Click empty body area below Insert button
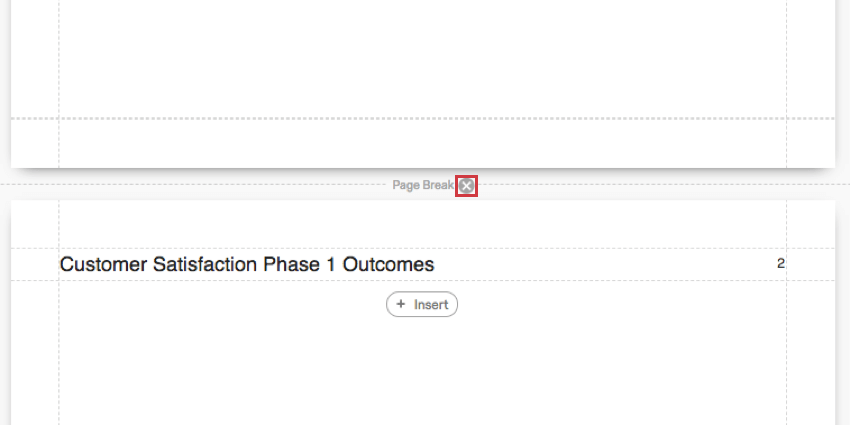This screenshot has height=425, width=850. [x=420, y=370]
